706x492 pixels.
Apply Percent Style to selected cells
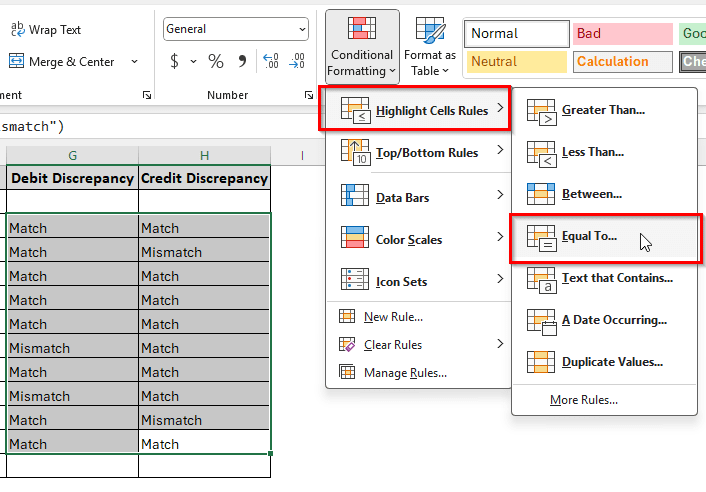216,62
